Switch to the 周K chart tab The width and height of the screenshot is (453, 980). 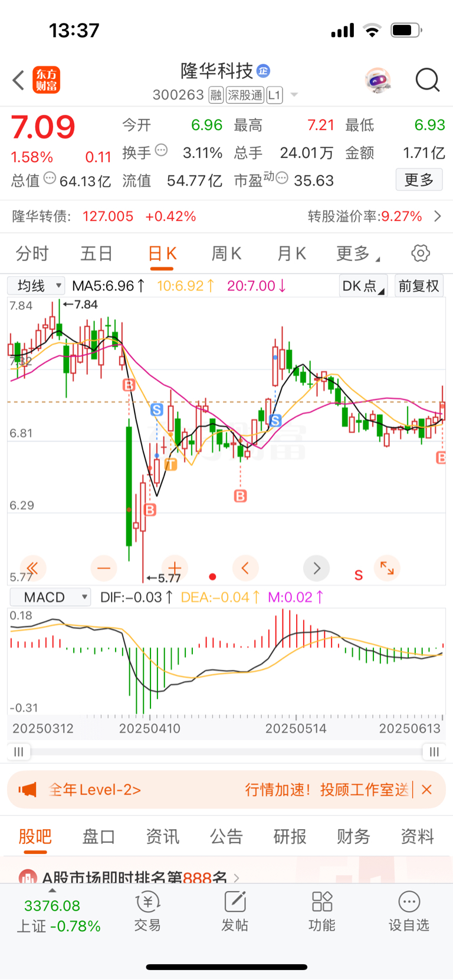(226, 254)
